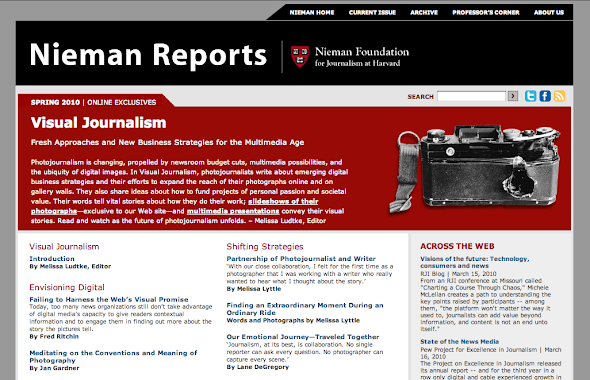
Task: Click the 'SEARCH' label text
Action: 420,97
